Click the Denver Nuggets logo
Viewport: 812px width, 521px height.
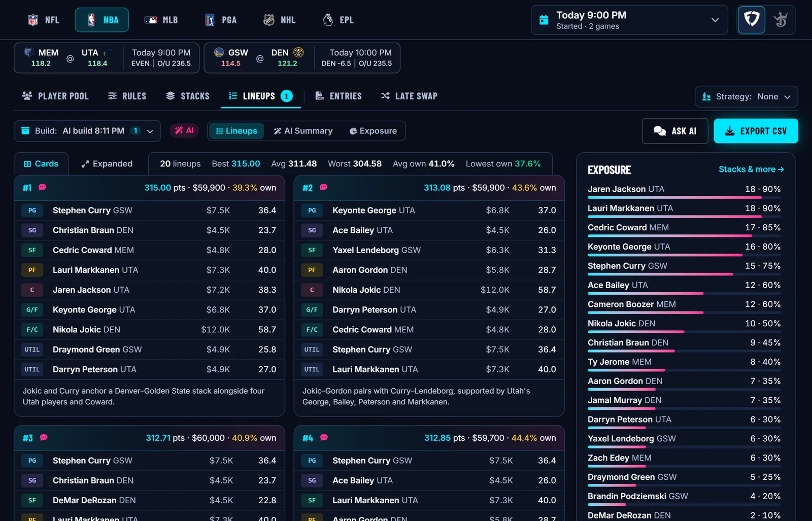coord(298,52)
